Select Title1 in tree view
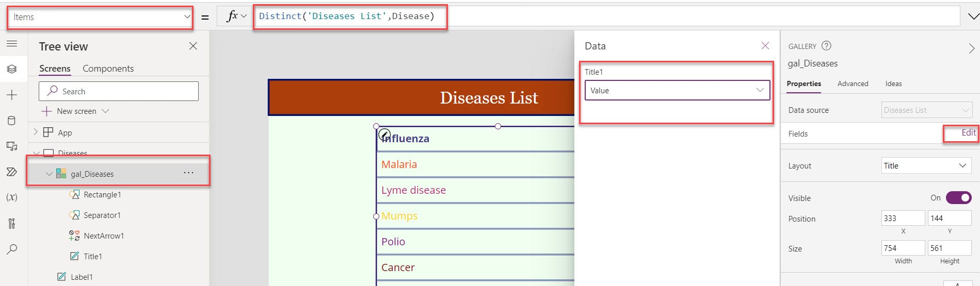Screen dimensions: 980x286 pos(93,256)
